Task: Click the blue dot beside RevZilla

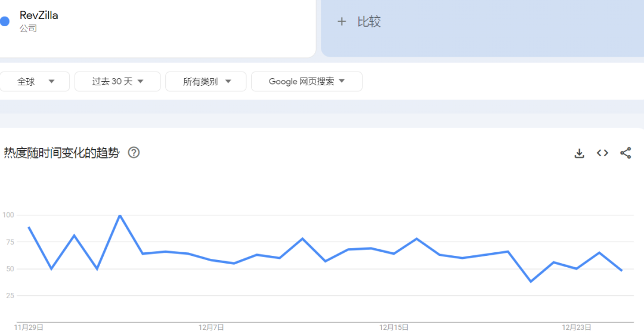Action: pos(5,21)
